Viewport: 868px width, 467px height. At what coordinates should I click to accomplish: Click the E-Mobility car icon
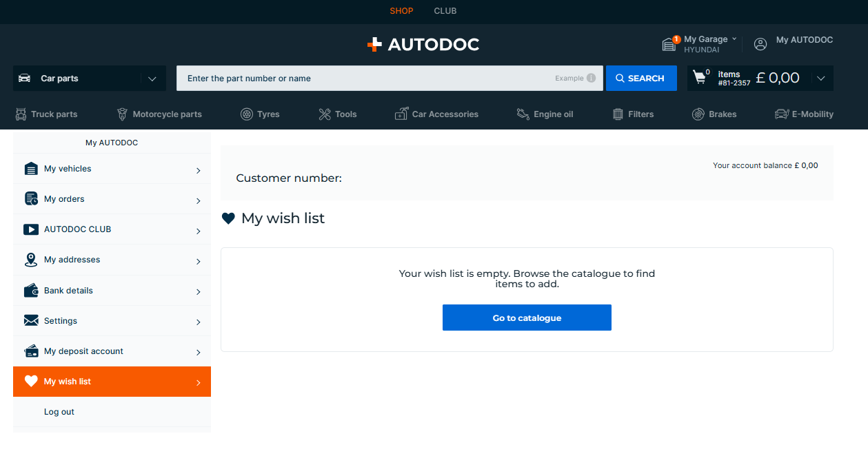[781, 114]
